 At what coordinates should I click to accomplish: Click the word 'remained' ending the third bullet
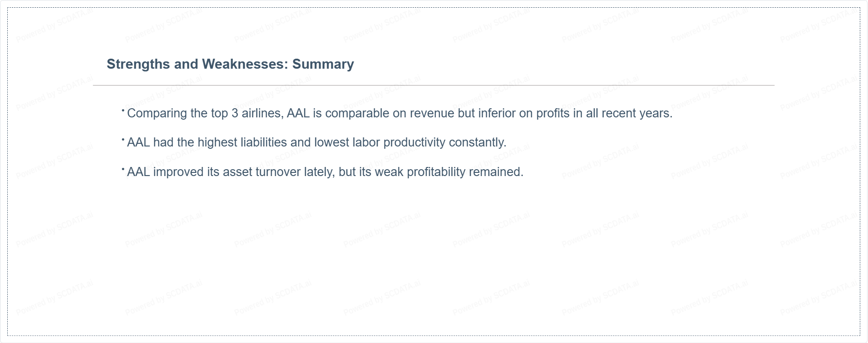point(495,172)
